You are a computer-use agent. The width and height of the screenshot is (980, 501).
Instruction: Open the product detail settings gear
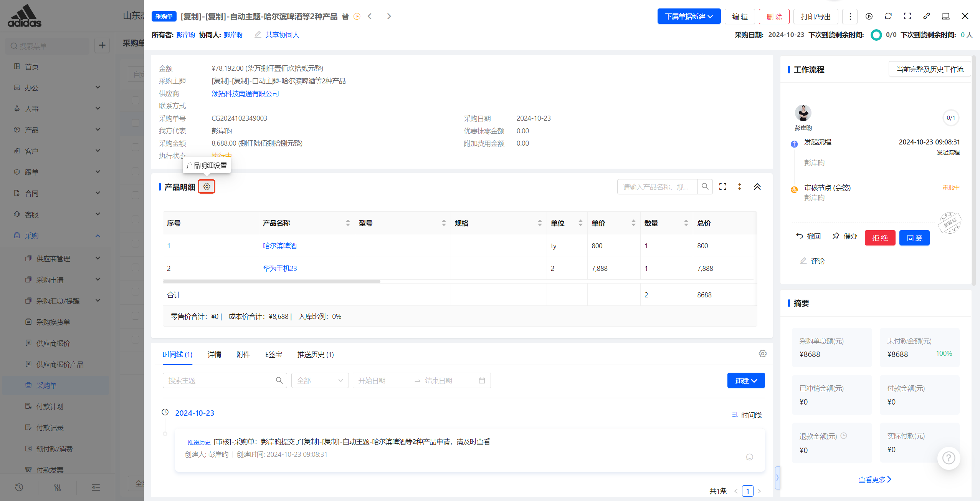(207, 187)
